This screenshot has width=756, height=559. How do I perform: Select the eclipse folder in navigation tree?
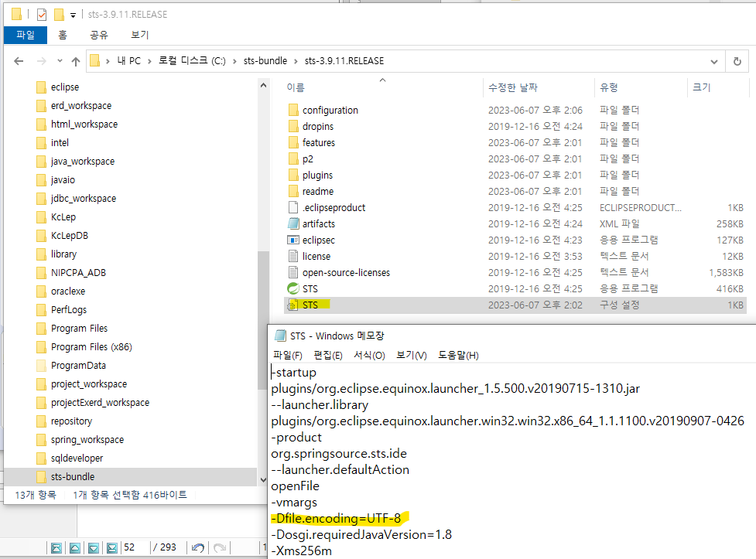65,87
